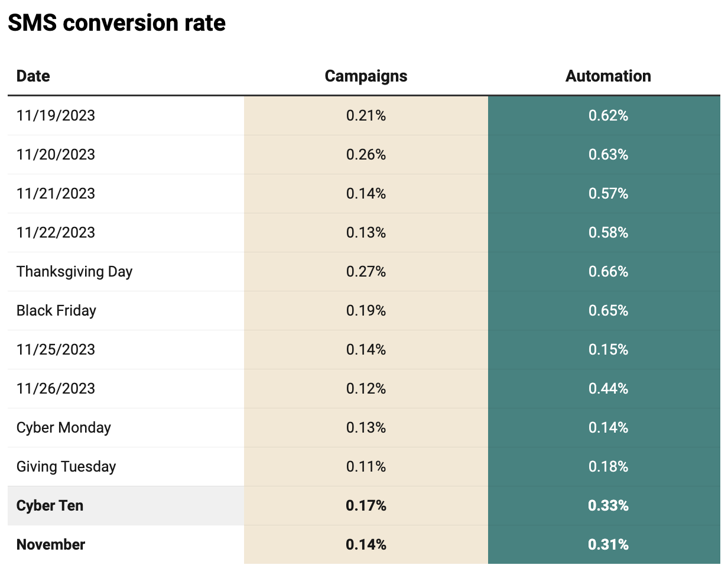
Task: Select the Cyber Monday row label
Action: [x=64, y=427]
